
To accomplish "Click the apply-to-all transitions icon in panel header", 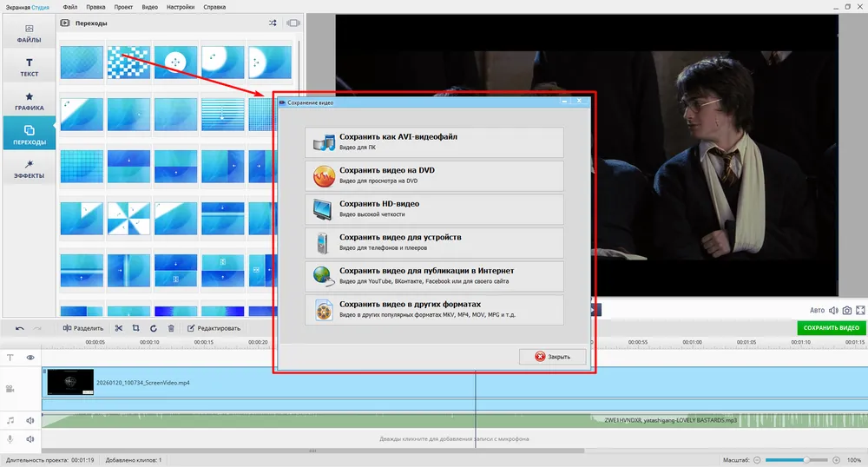I will point(293,23).
